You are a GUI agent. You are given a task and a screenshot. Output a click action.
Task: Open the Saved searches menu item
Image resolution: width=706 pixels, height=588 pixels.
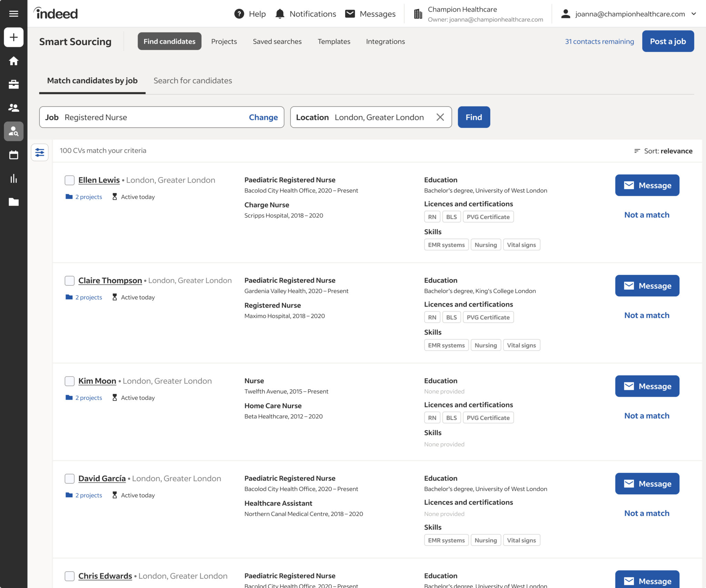point(277,41)
